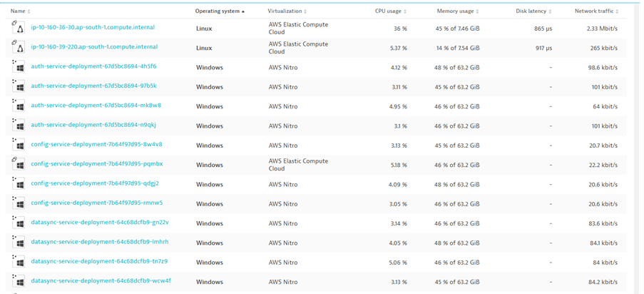Viewport: 644px width, 294px height.
Task: Click Linux icon for ip-10-160-39-220 host
Action: pyautogui.click(x=18, y=48)
